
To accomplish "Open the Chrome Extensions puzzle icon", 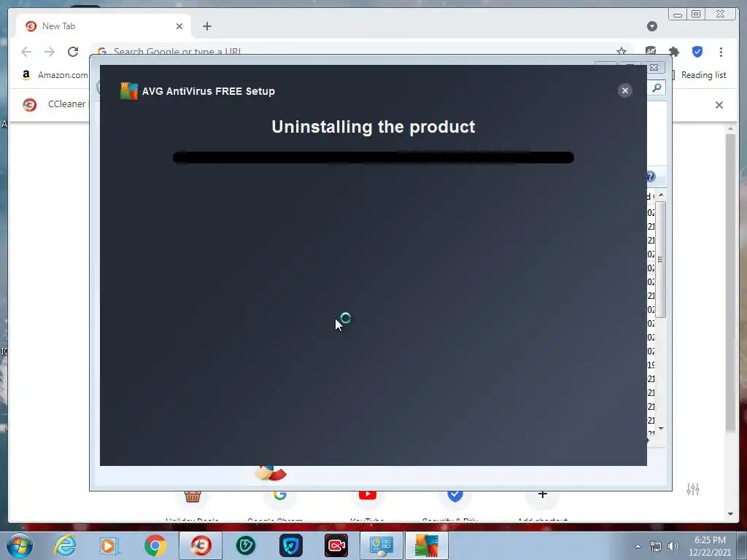I will tap(673, 52).
